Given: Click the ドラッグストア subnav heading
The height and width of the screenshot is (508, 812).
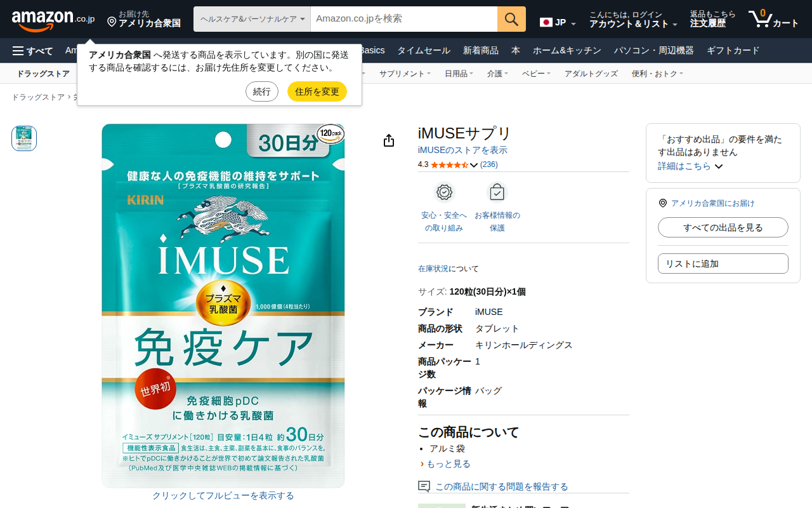Looking at the screenshot, I should [43, 74].
